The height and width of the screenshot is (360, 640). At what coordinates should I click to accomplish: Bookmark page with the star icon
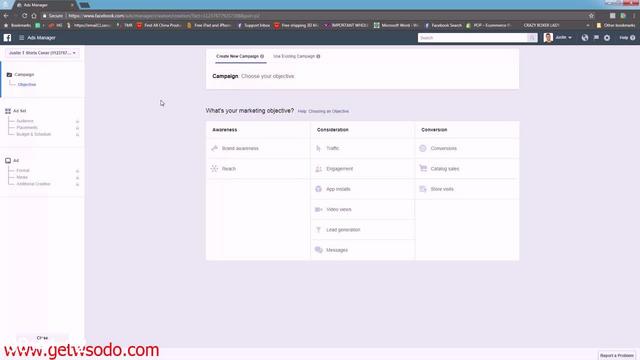[591, 16]
